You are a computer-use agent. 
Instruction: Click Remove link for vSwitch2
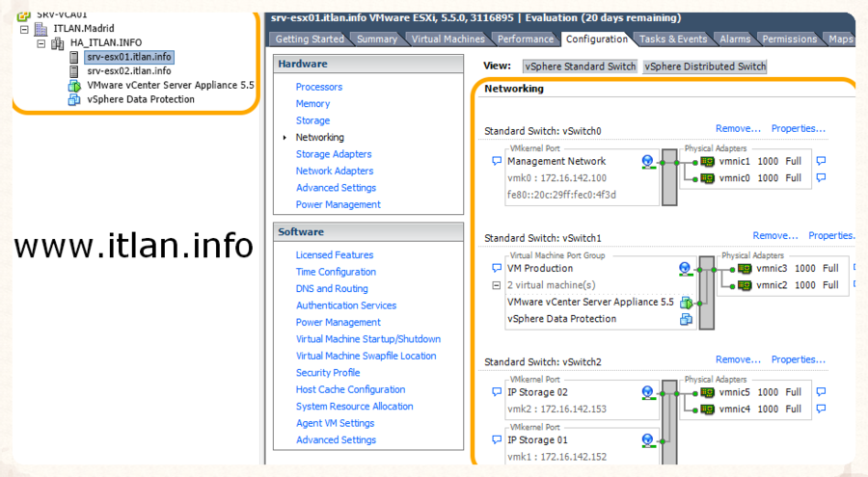pyautogui.click(x=738, y=359)
